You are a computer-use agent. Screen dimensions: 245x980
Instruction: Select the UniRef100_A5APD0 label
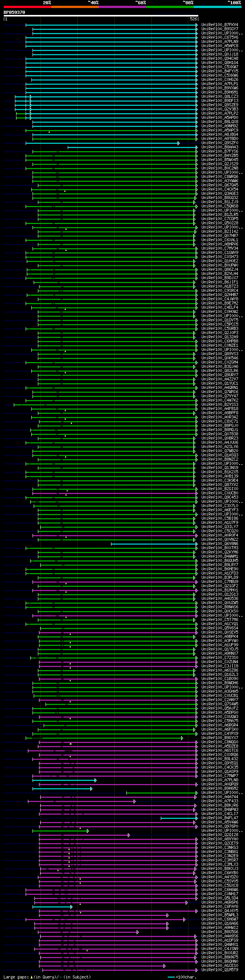coord(220,118)
